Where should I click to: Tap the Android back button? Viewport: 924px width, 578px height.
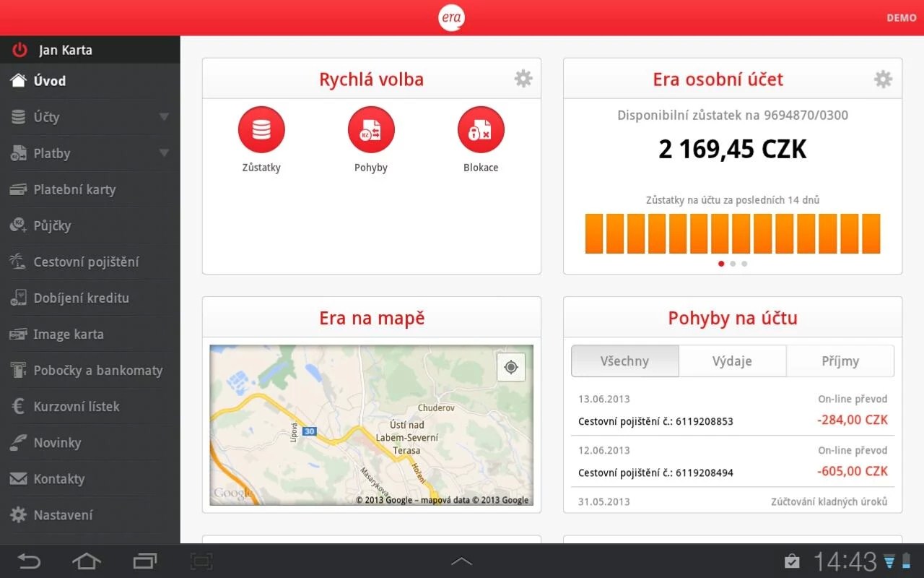pos(30,561)
